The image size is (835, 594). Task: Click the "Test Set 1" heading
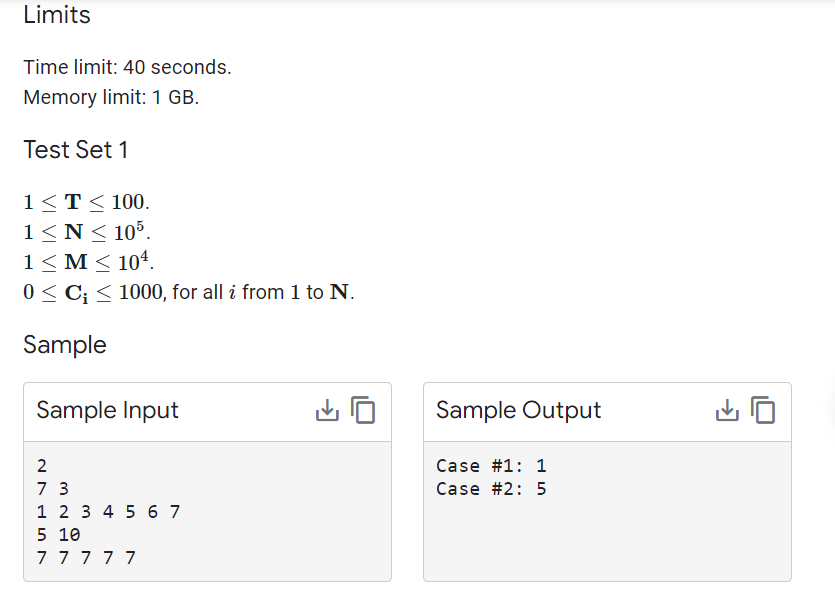(76, 150)
